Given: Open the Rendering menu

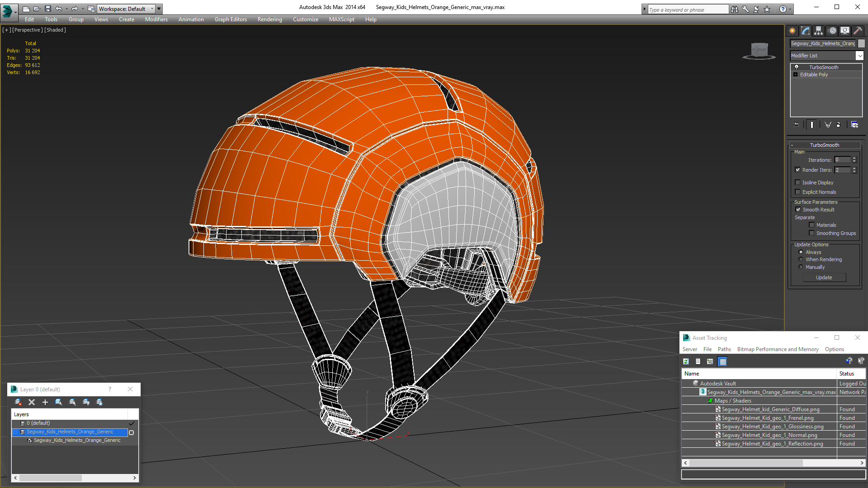Looking at the screenshot, I should [x=269, y=19].
